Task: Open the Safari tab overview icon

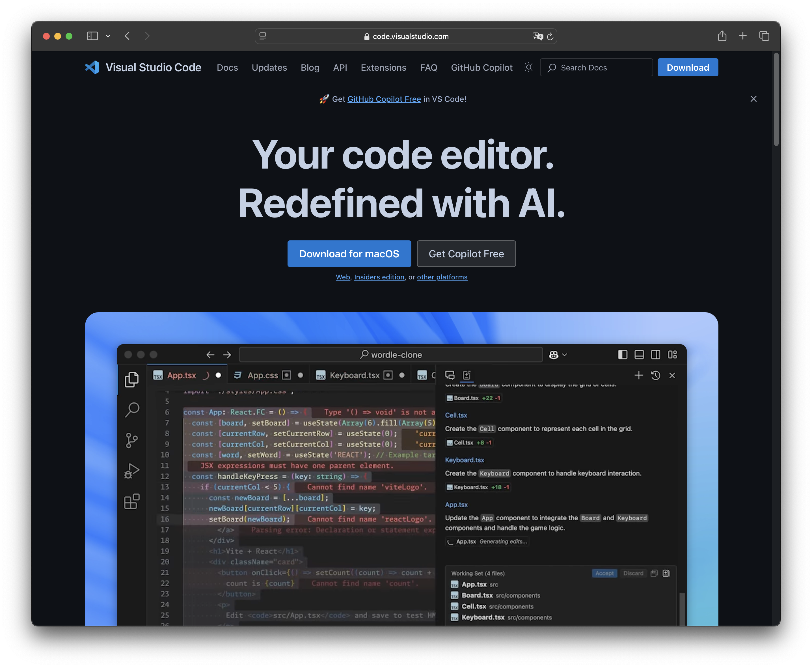Action: coord(764,36)
